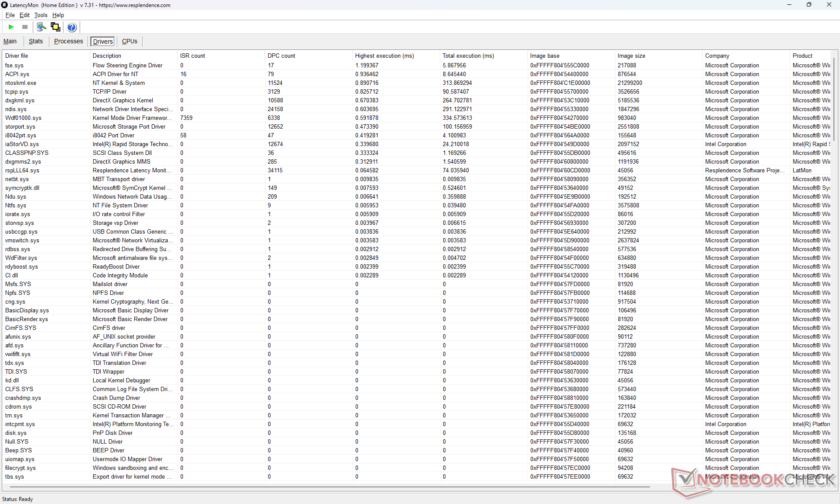Click the LatencyMon app icon in title bar
840x504 pixels.
click(4, 5)
